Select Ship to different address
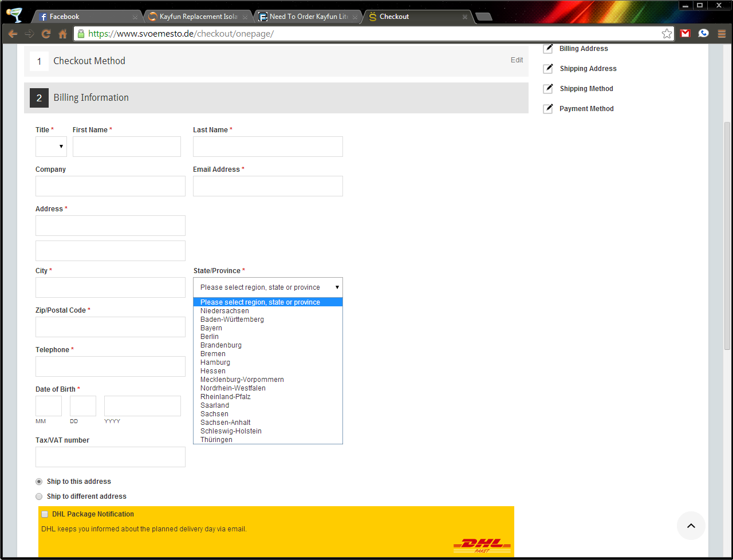The image size is (733, 560). 39,496
